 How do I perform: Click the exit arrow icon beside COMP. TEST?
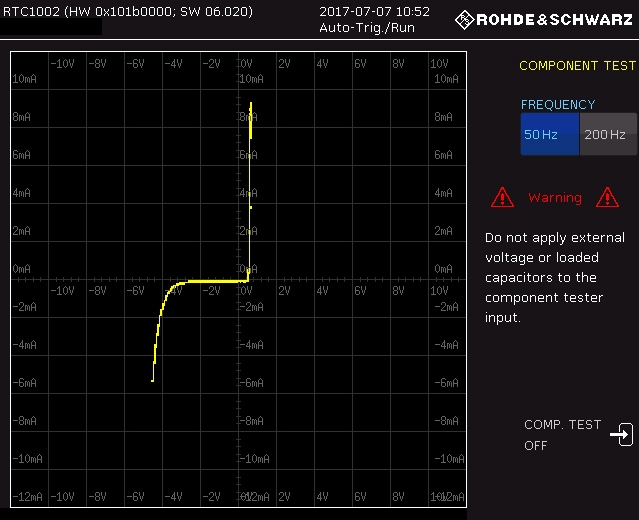point(621,435)
